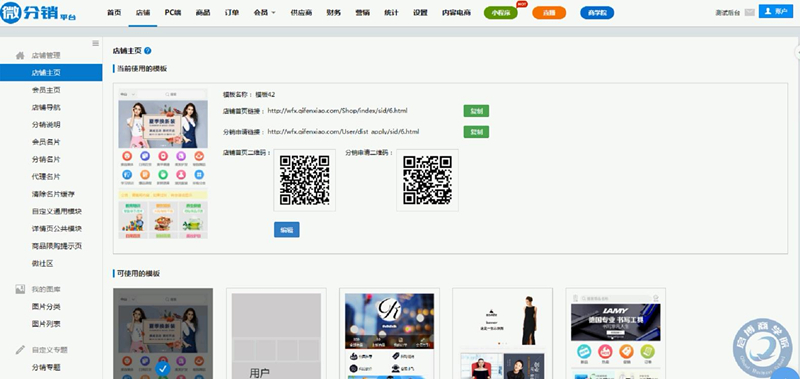The image size is (800, 379).
Task: Copy the 店铺首页链接 with green button
Action: click(476, 111)
